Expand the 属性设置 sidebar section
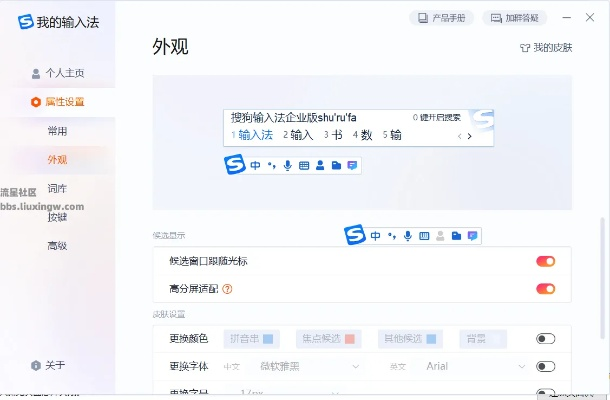The width and height of the screenshot is (610, 400). tap(58, 102)
